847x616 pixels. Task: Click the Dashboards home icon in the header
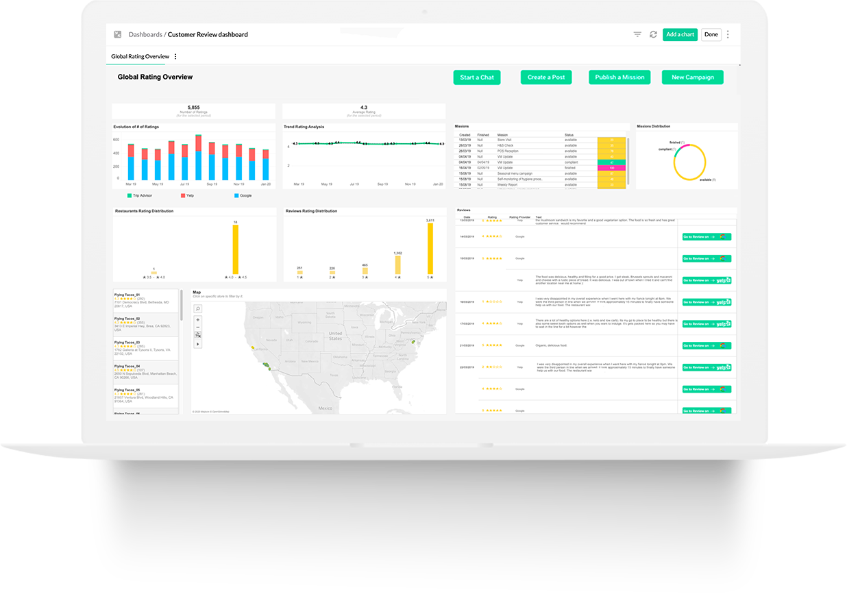click(x=118, y=34)
